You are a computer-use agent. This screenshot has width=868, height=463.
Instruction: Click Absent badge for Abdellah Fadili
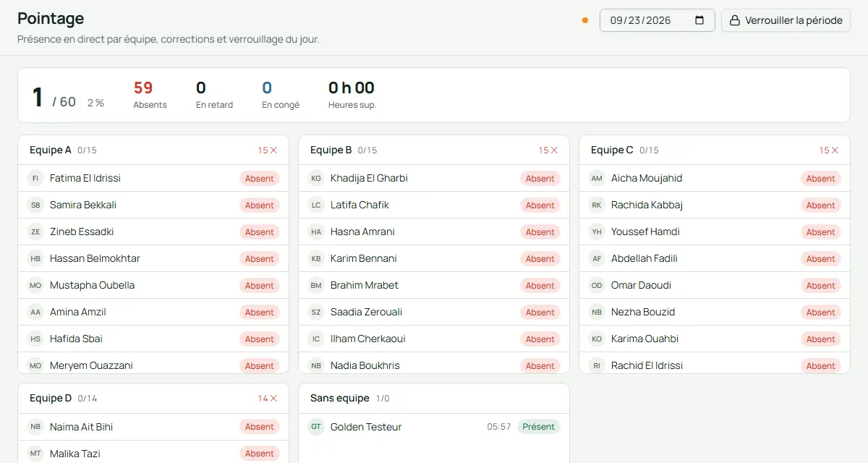pyautogui.click(x=821, y=258)
